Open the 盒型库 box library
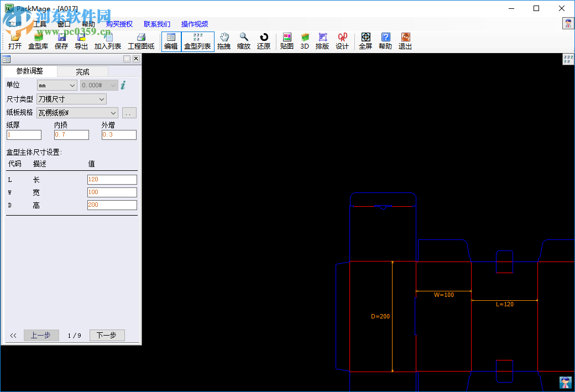 [38, 41]
